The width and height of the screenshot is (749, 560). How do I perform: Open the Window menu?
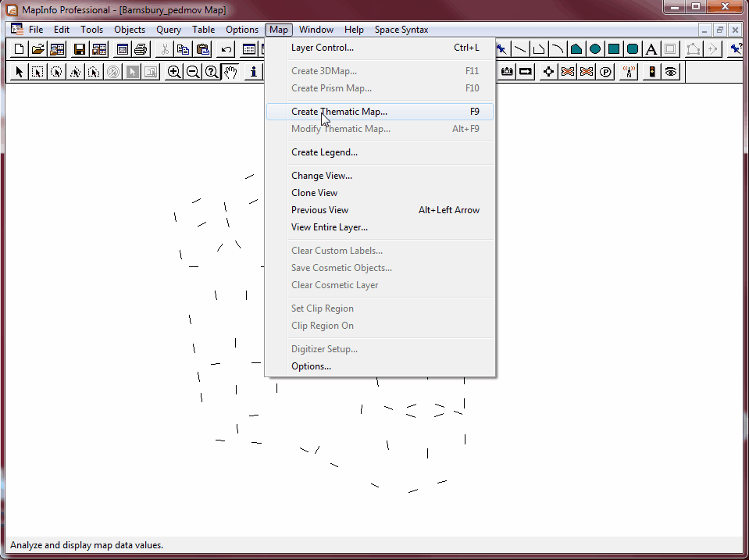(x=316, y=30)
